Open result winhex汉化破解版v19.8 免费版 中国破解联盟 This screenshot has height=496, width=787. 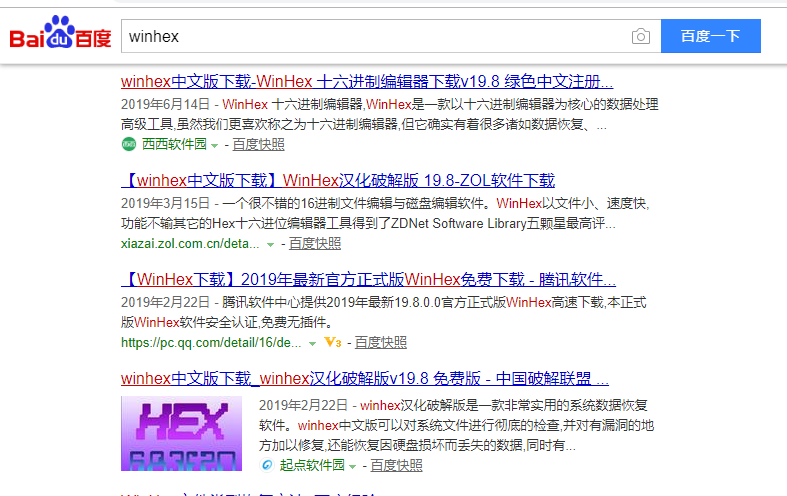click(x=365, y=378)
